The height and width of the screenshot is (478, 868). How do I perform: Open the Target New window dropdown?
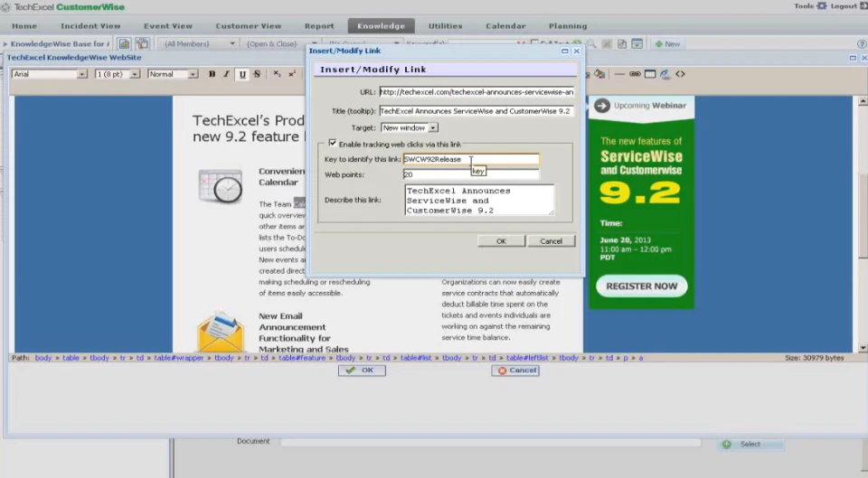click(410, 127)
